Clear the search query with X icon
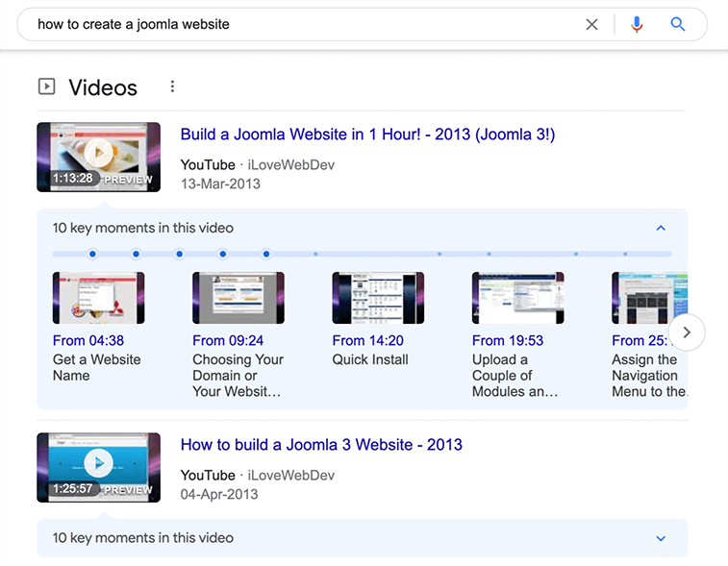 click(591, 24)
